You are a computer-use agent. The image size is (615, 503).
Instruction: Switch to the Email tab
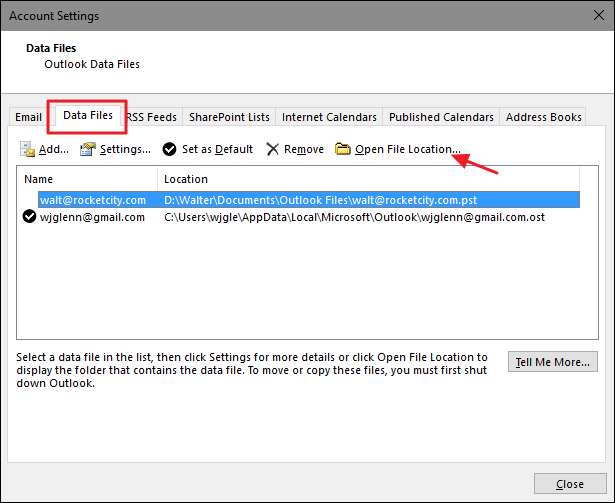coord(29,117)
